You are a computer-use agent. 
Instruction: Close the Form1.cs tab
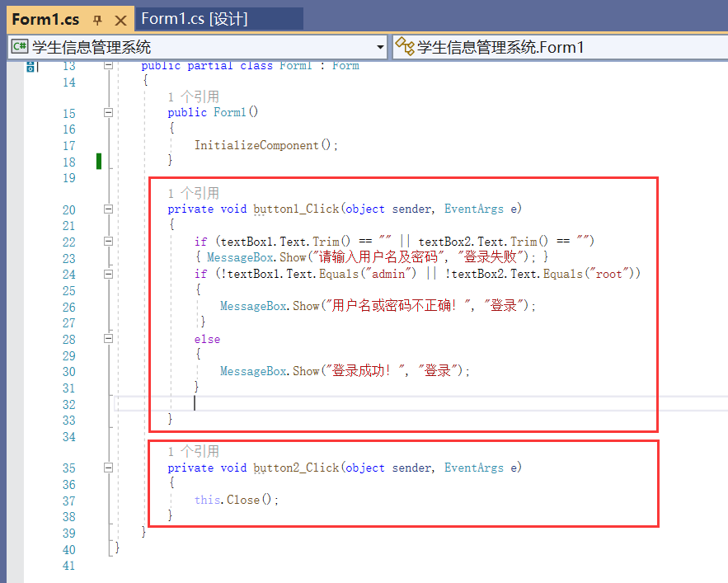(120, 21)
